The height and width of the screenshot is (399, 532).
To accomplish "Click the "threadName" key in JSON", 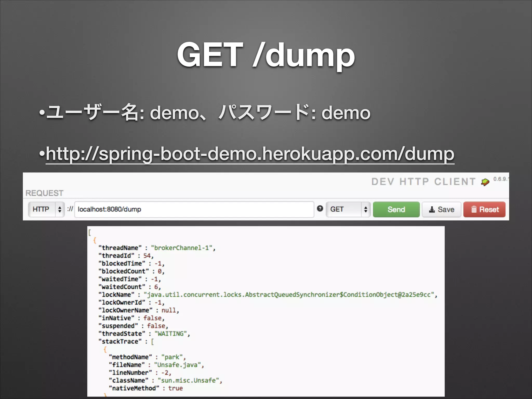I will [x=120, y=248].
